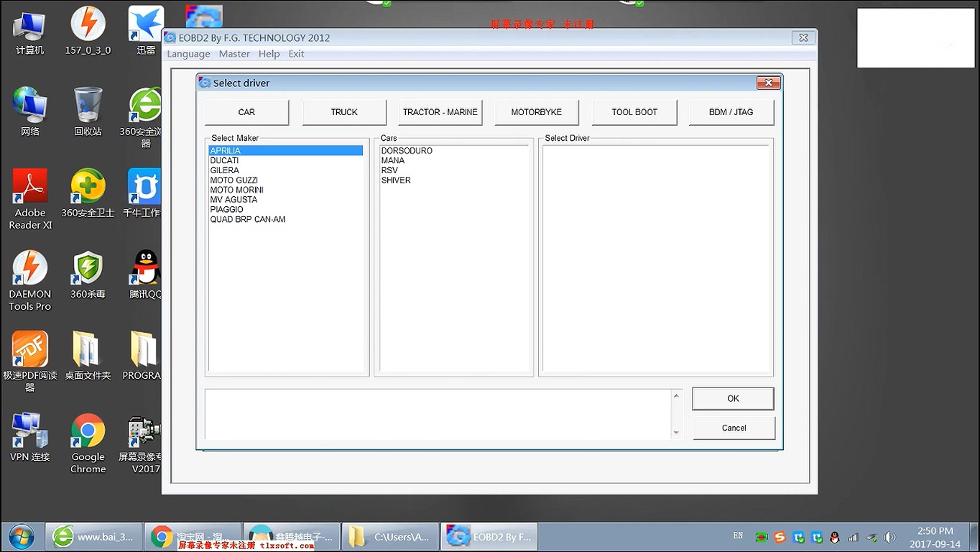Open the TOOL BOOT category

[634, 112]
